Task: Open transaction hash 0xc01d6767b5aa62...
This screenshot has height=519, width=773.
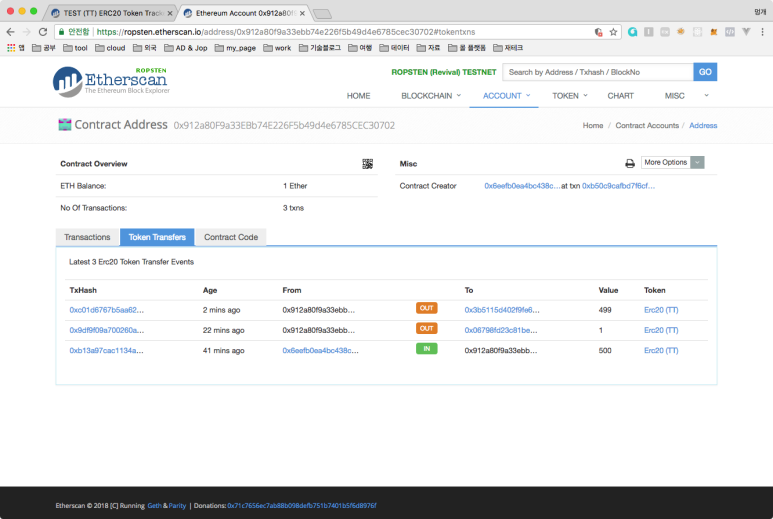Action: [106, 310]
